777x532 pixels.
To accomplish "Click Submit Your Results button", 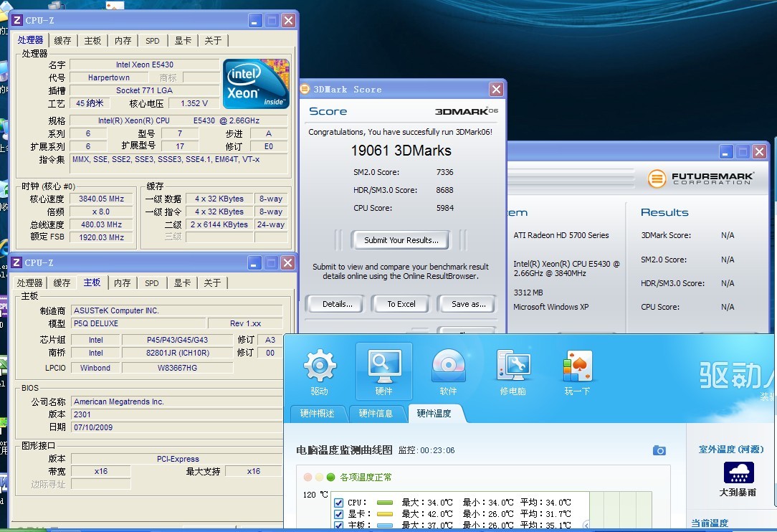I will [x=401, y=240].
